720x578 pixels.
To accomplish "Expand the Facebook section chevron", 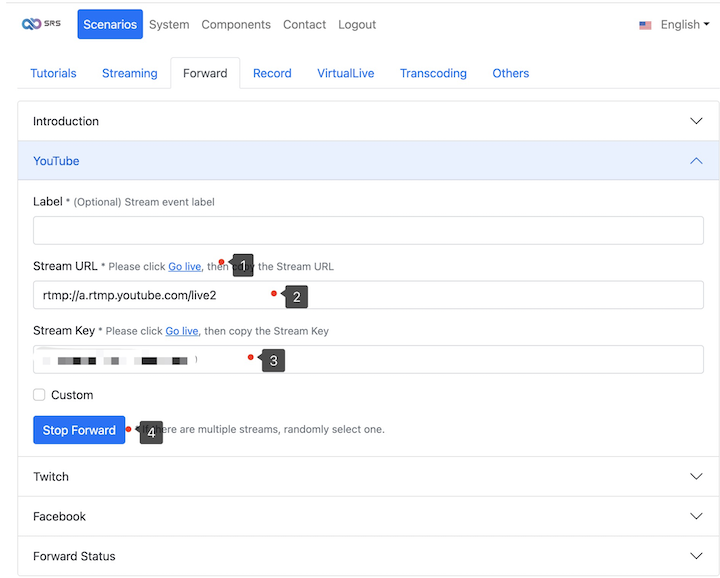I will click(696, 516).
